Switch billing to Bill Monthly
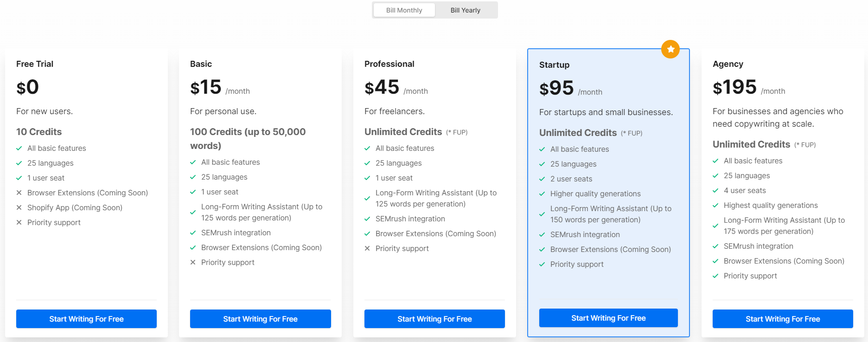Screen dimensions: 868x342 click(x=404, y=10)
